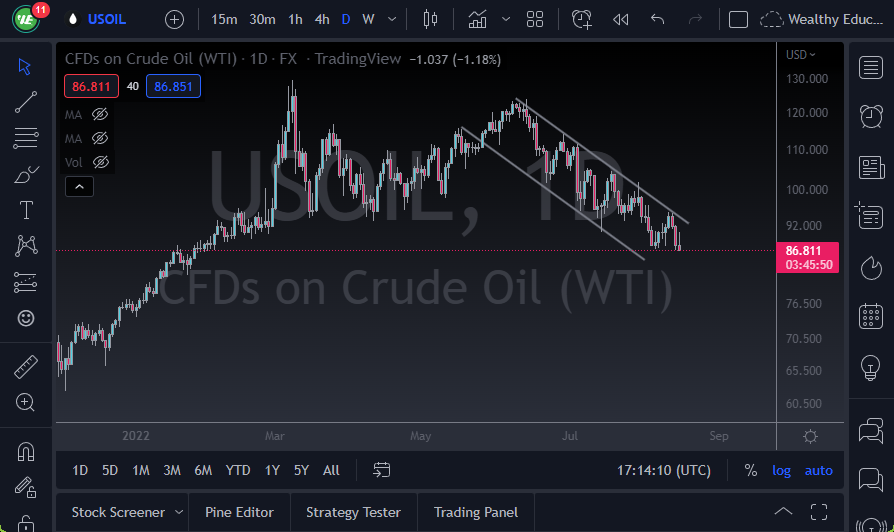The image size is (894, 532).
Task: Open the alerts alarm clock panel
Action: (870, 116)
